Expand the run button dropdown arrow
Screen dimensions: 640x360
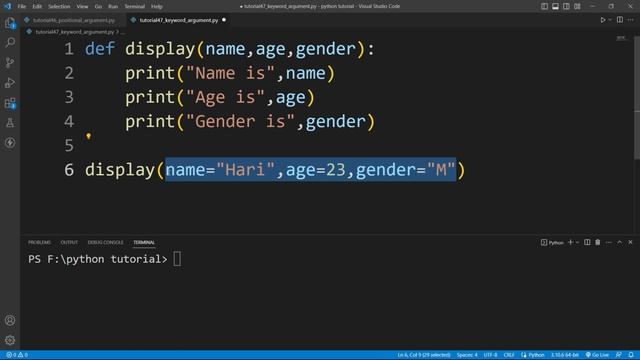point(610,20)
